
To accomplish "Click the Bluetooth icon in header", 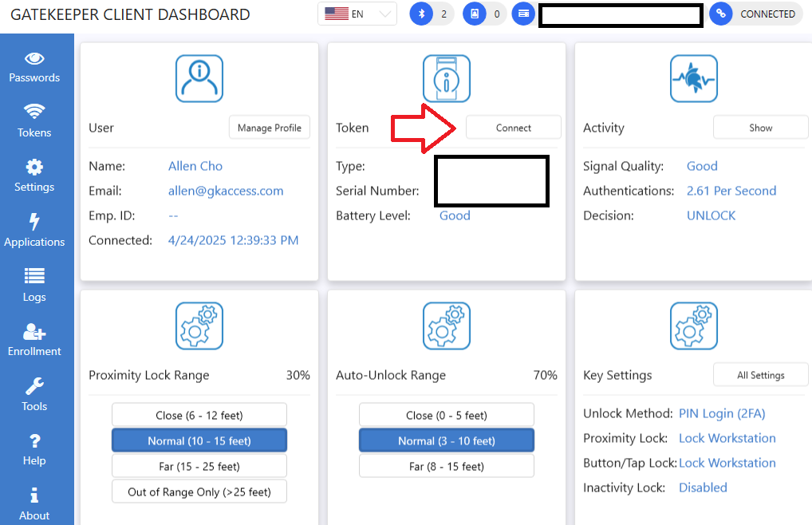I will tap(420, 14).
